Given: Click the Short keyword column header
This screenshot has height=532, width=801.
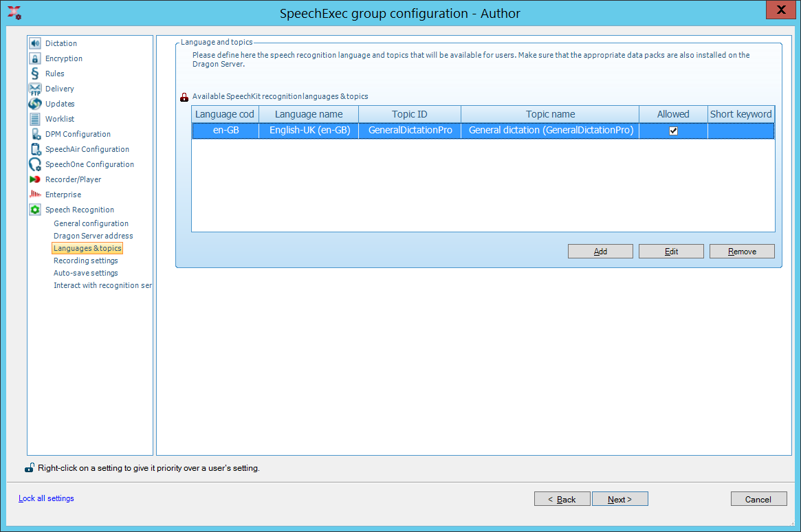Looking at the screenshot, I should tap(741, 114).
